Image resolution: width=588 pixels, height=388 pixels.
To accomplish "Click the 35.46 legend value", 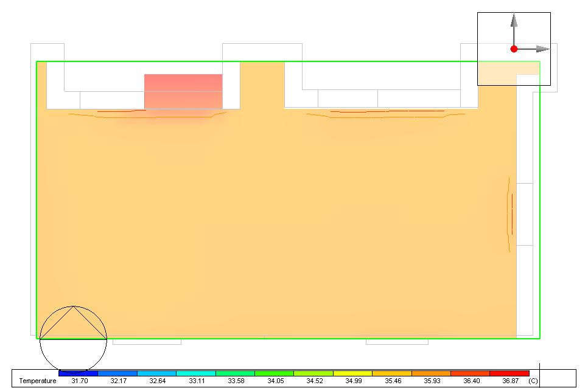I will [x=393, y=381].
